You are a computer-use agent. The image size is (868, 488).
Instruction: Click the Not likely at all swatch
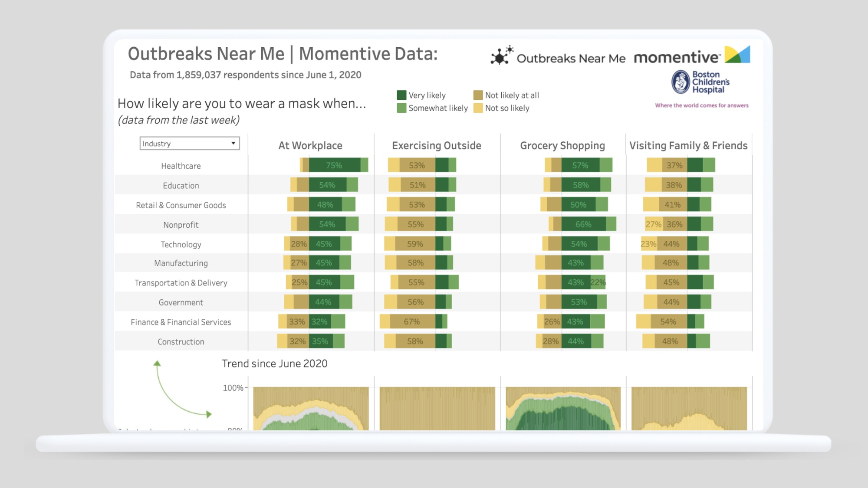click(x=478, y=95)
